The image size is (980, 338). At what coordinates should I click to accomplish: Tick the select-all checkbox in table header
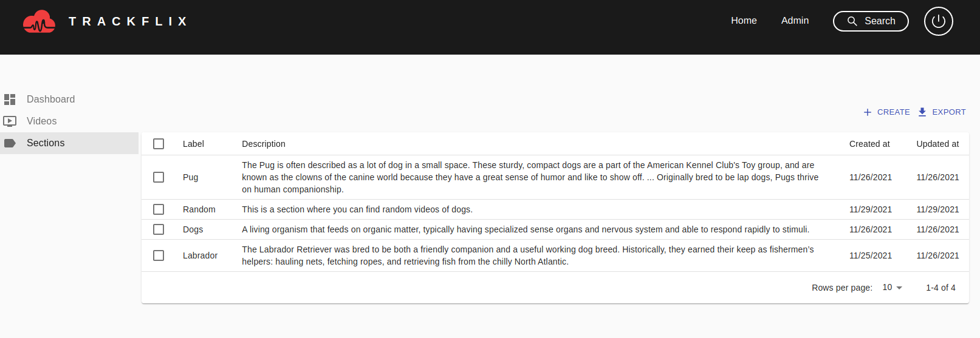tap(159, 144)
